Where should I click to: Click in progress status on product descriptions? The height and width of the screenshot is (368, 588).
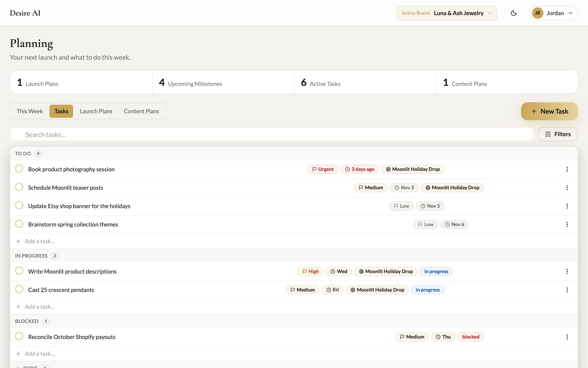tap(436, 271)
